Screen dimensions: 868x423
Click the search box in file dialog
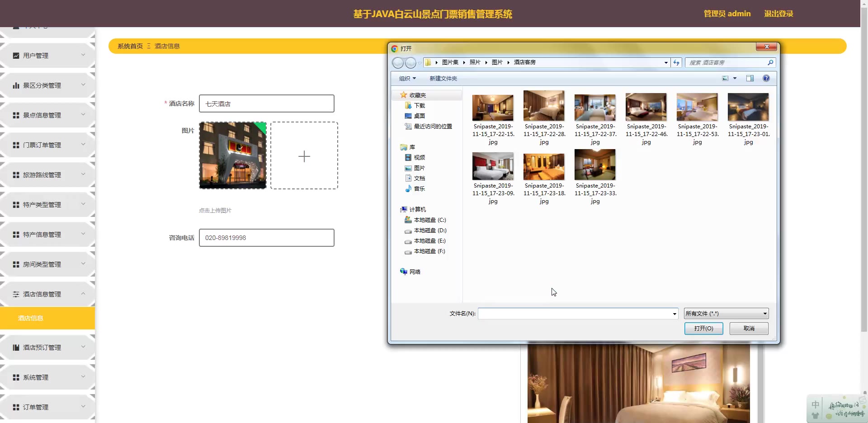(x=726, y=63)
